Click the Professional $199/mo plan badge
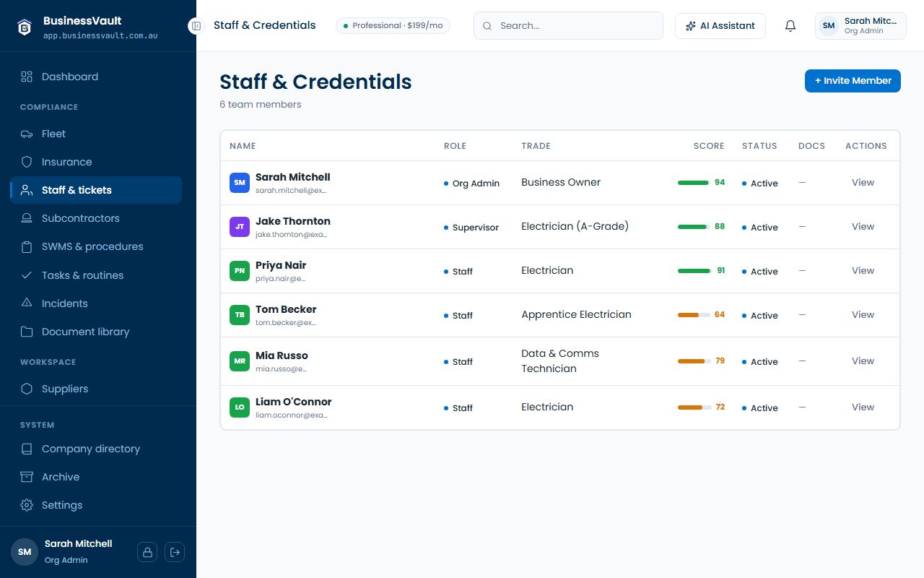Screen dimensions: 924x578 pos(393,26)
